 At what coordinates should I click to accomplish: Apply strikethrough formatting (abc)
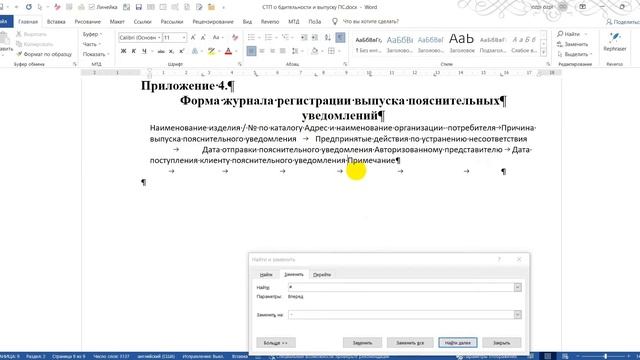point(161,51)
